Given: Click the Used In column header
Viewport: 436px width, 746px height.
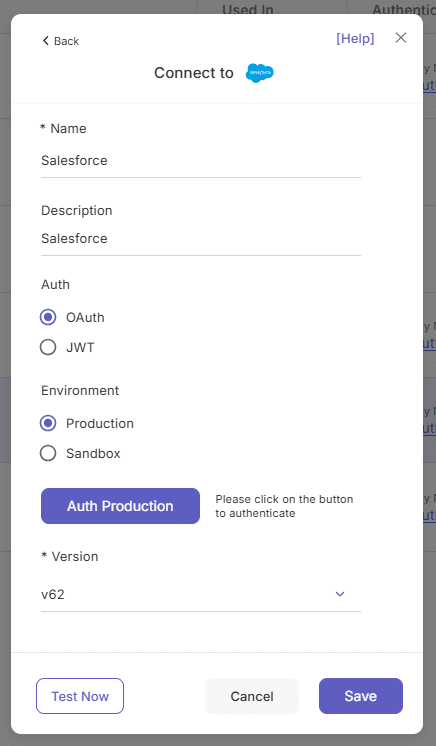Looking at the screenshot, I should (x=248, y=9).
